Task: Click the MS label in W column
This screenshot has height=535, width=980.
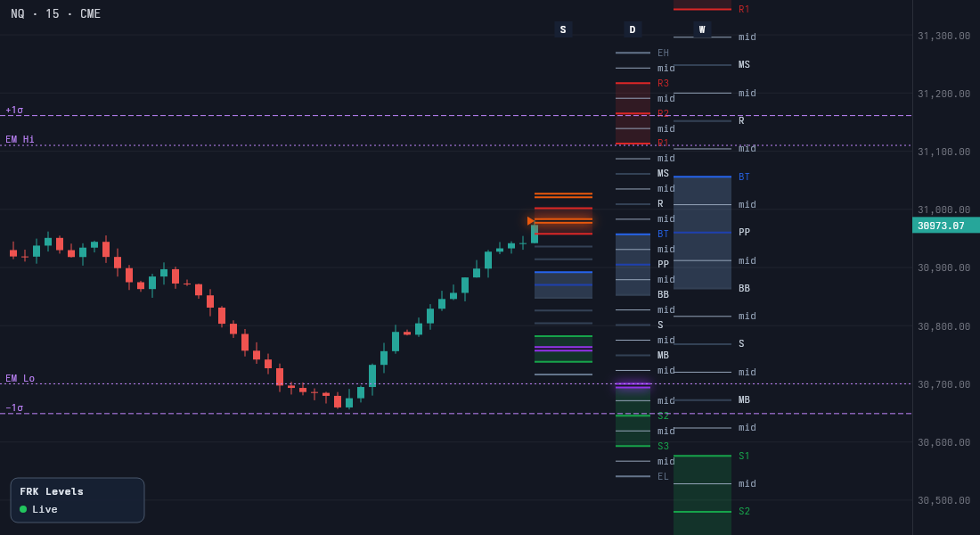Action: pyautogui.click(x=744, y=64)
